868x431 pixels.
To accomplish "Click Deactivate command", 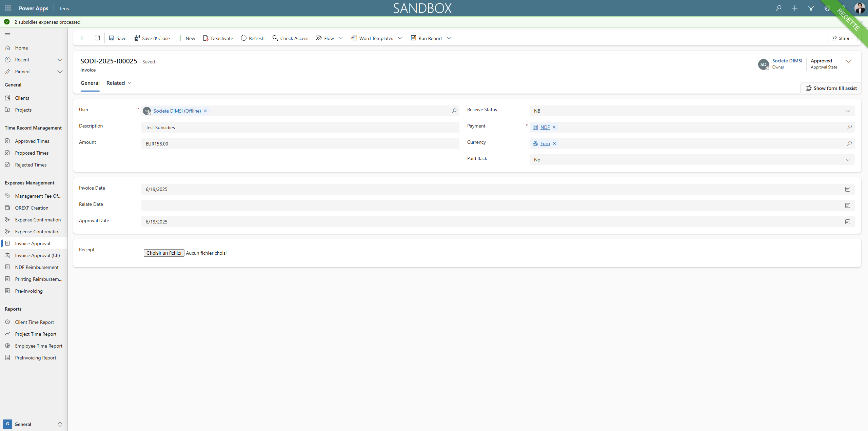I will pos(218,38).
